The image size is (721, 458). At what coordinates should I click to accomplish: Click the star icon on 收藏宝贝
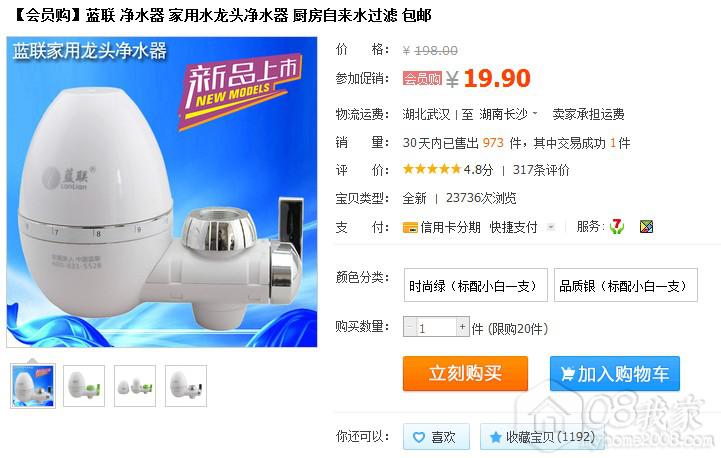tap(495, 437)
